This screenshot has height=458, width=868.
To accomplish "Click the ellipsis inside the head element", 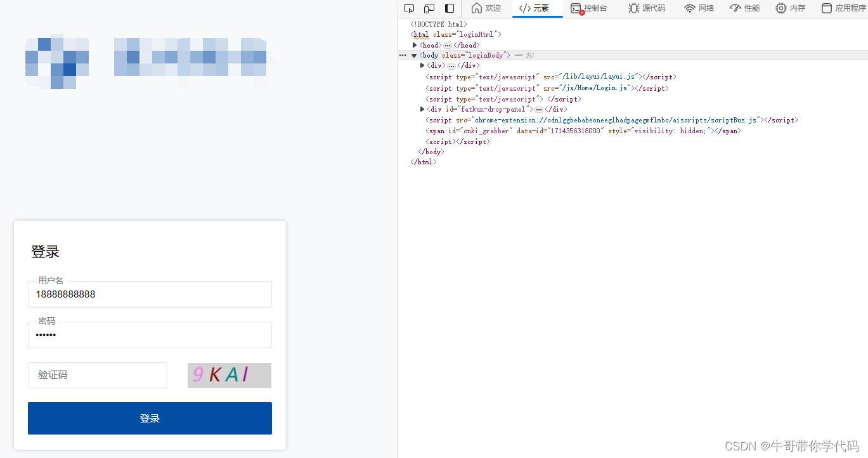I will click(447, 46).
